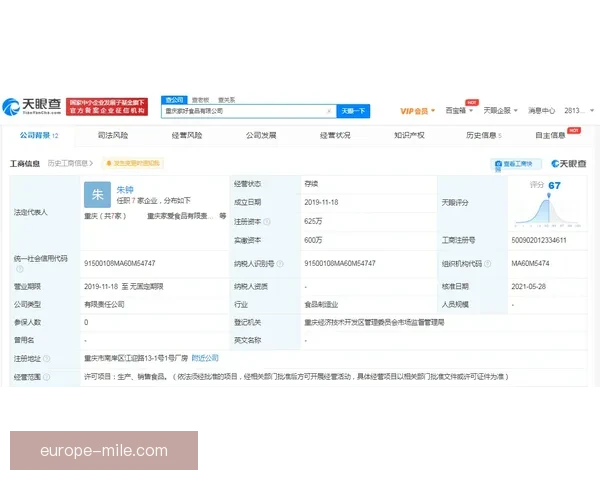Image resolution: width=600 pixels, height=480 pixels.
Task: Click the camera icon on 查看工商快照
Action: [498, 164]
